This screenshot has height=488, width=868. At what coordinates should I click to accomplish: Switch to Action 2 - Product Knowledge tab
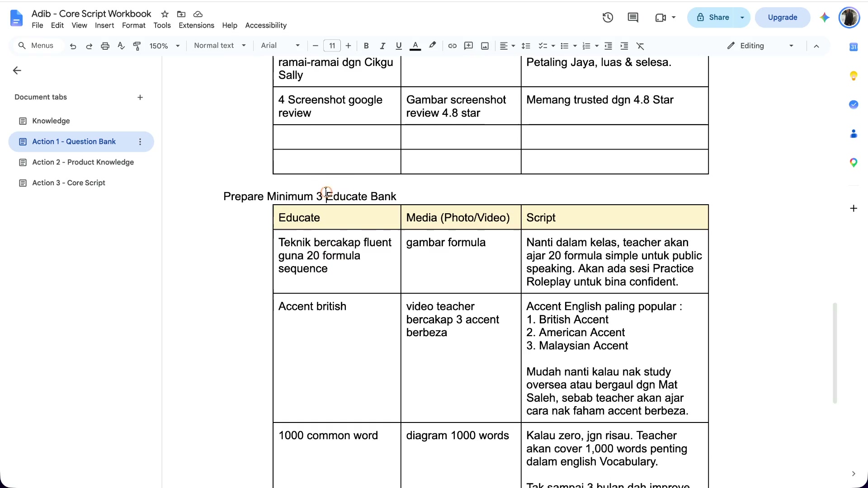(81, 162)
